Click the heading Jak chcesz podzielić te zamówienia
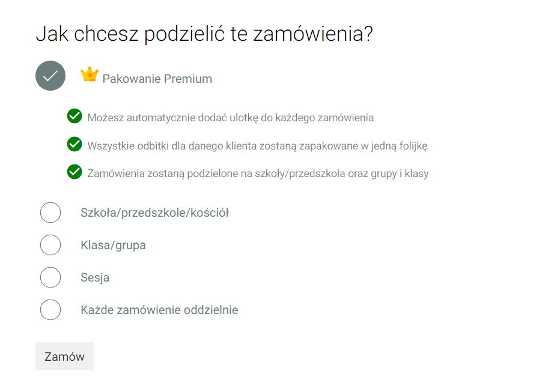 point(204,34)
